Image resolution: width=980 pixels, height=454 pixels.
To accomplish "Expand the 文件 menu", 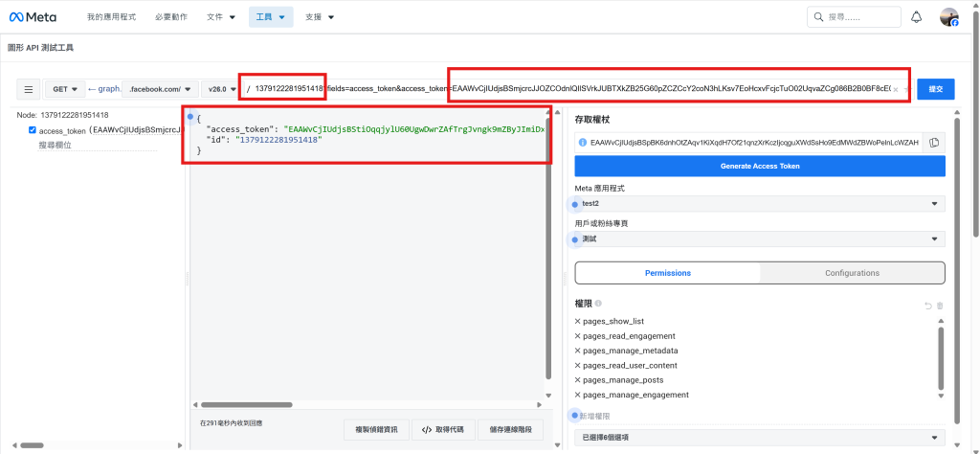I will (221, 17).
